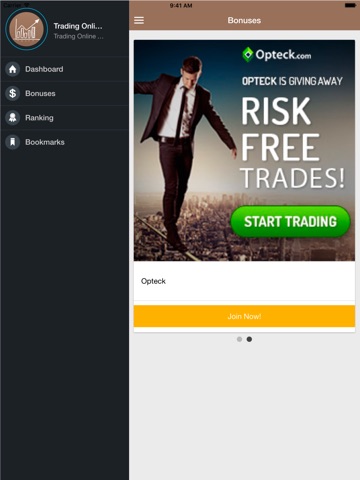
Task: Tap the battery indicator in status bar
Action: tap(350, 6)
